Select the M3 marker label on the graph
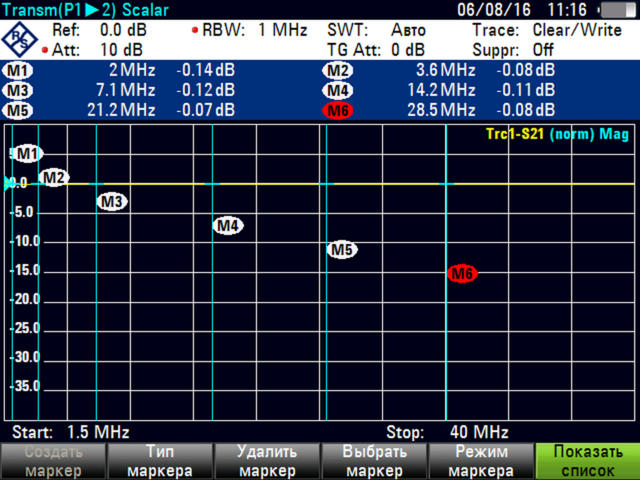This screenshot has width=640, height=480. point(112,201)
